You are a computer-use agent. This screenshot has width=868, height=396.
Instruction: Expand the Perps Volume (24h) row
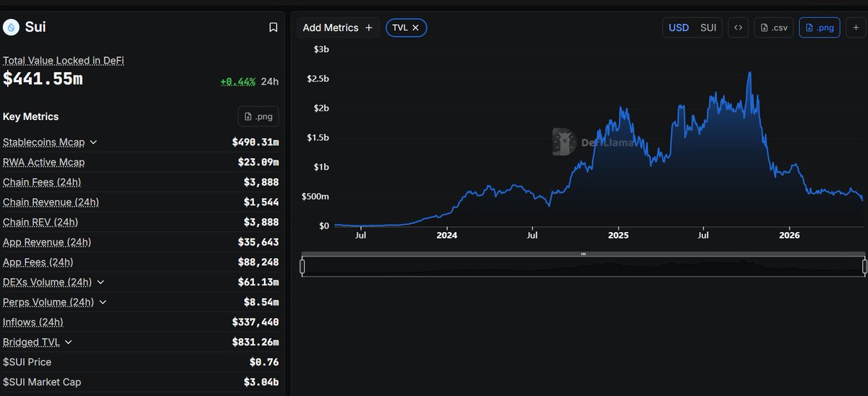coord(103,302)
